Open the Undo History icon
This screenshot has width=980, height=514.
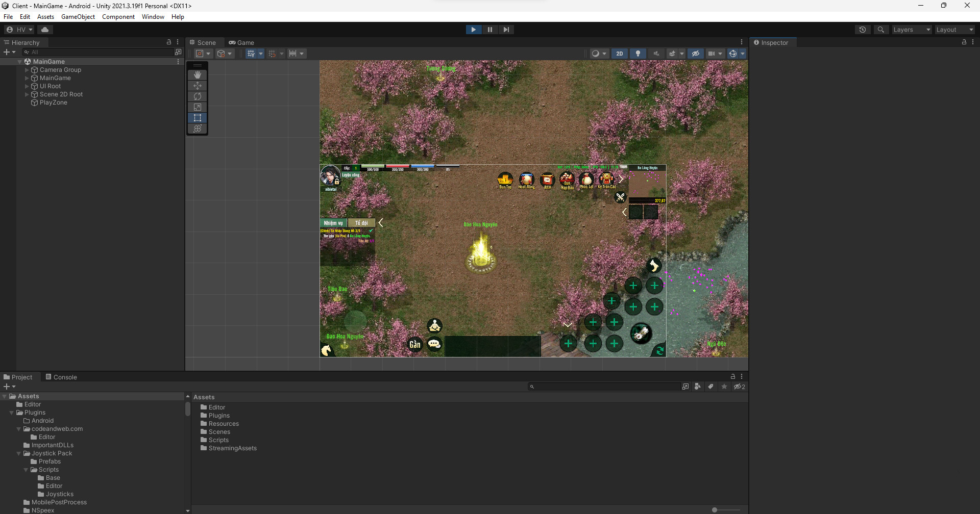(863, 30)
